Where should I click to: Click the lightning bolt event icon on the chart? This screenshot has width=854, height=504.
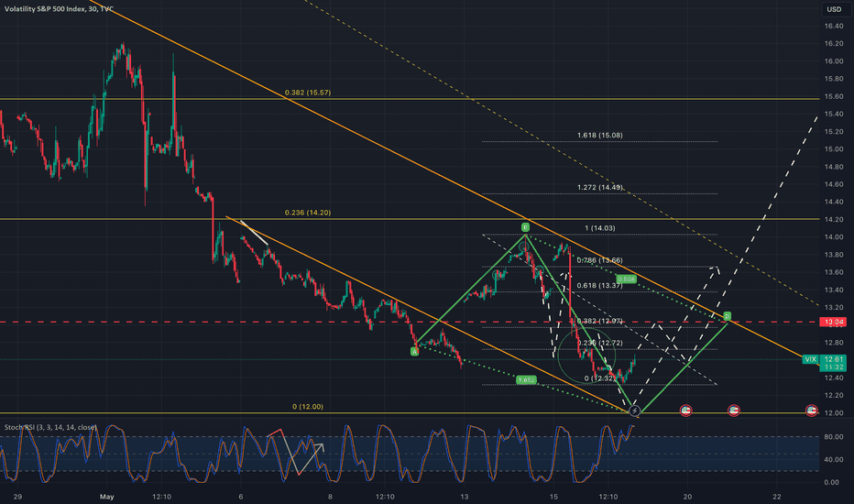[634, 411]
